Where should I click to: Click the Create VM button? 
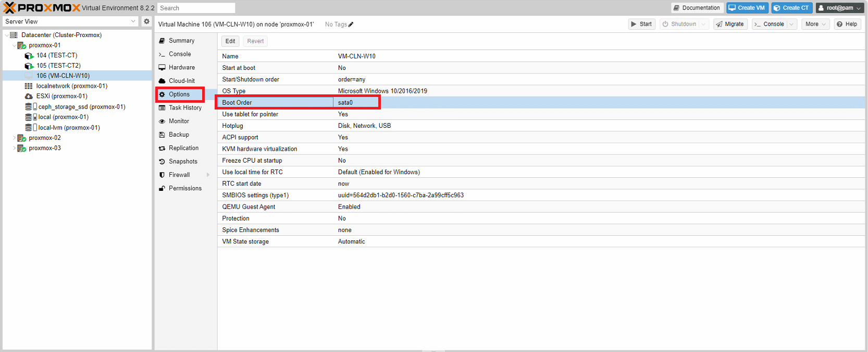747,8
